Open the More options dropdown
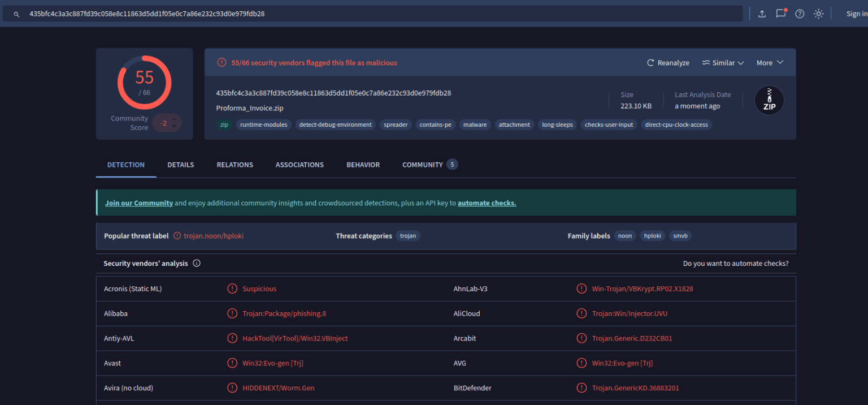This screenshot has width=868, height=405. [770, 62]
